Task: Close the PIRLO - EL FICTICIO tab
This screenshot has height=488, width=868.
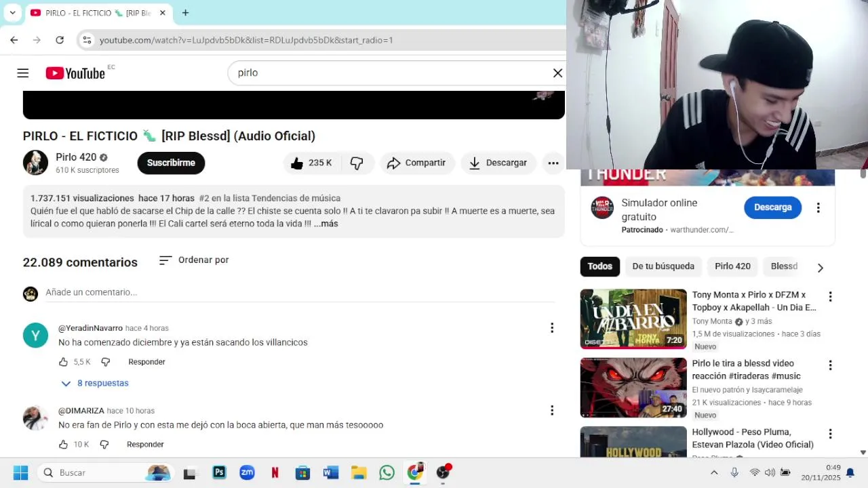Action: point(162,13)
